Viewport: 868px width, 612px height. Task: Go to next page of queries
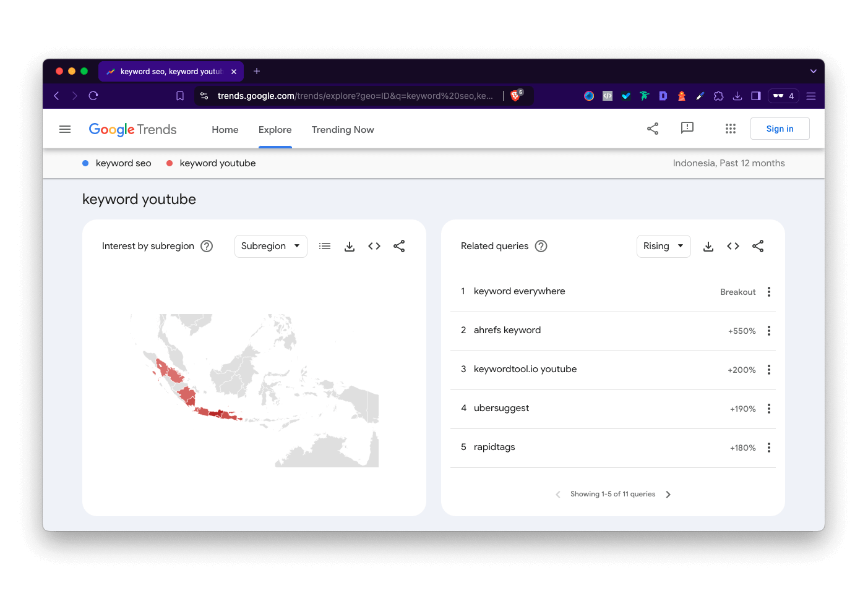(x=668, y=495)
